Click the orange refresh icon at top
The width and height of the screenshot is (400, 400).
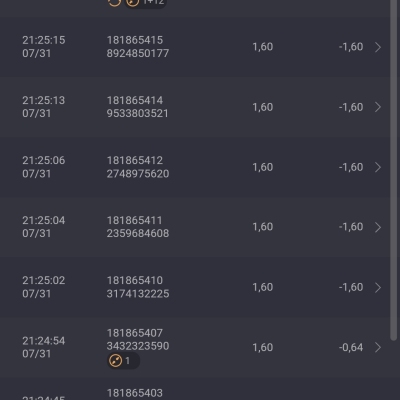(x=114, y=3)
